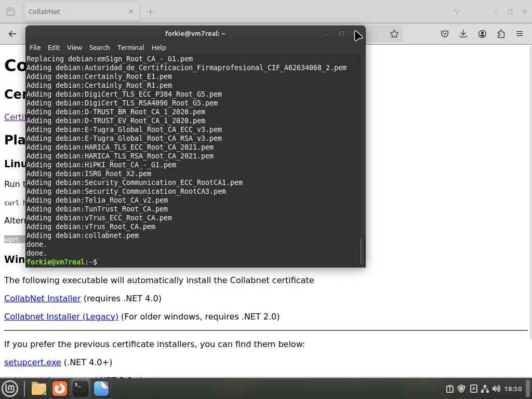This screenshot has width=532, height=399.
Task: Open the Collabnet Installer (Legacy) link
Action: [x=61, y=316]
